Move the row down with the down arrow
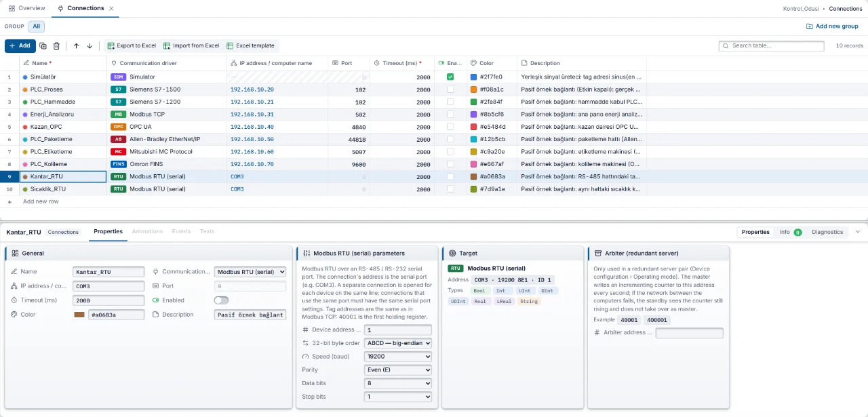This screenshot has width=868, height=417. (x=90, y=46)
